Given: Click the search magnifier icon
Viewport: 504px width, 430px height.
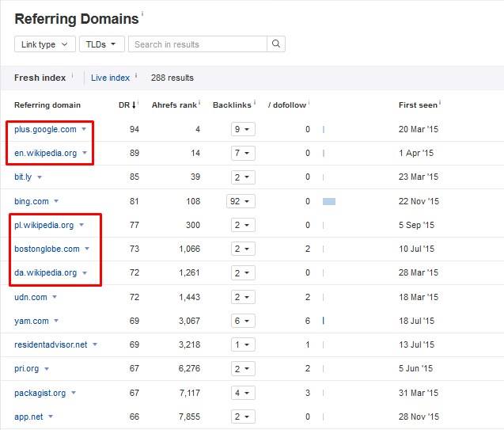Looking at the screenshot, I should coord(276,44).
